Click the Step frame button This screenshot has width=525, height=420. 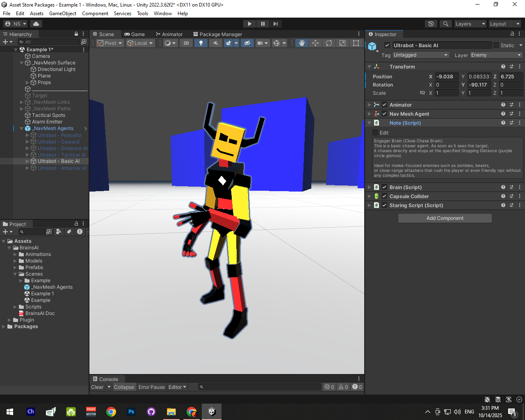tap(276, 24)
